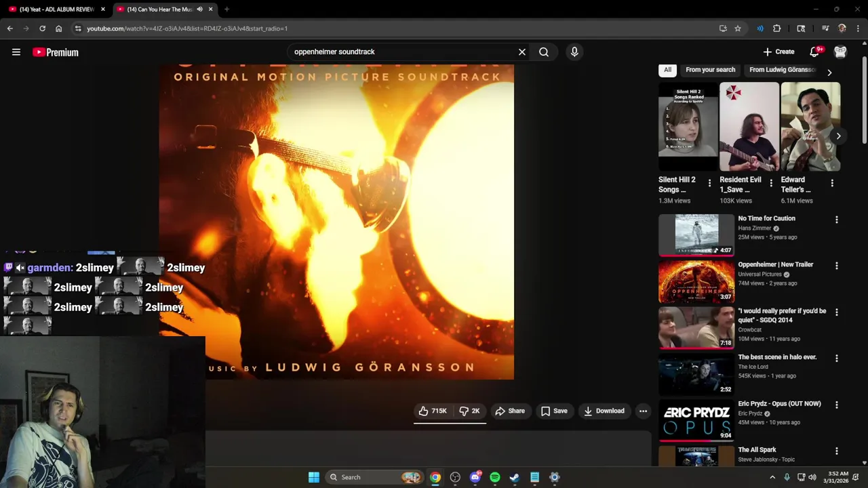Open the taskbar volume control

812,477
